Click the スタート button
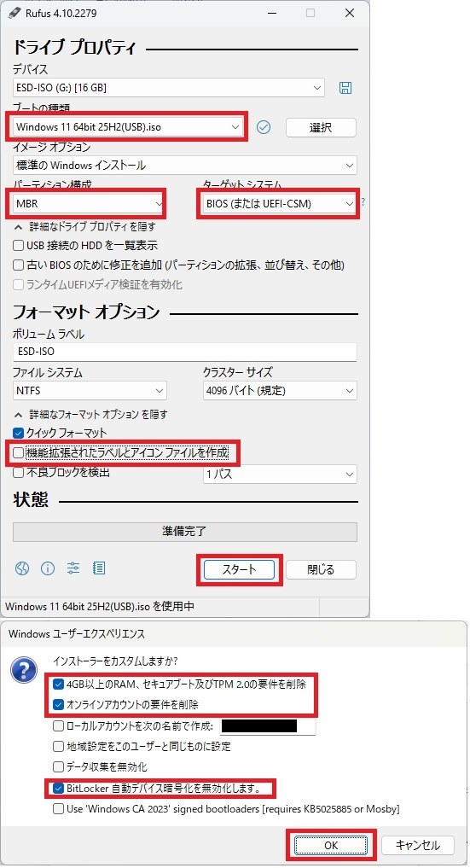Image resolution: width=470 pixels, height=868 pixels. 239,569
